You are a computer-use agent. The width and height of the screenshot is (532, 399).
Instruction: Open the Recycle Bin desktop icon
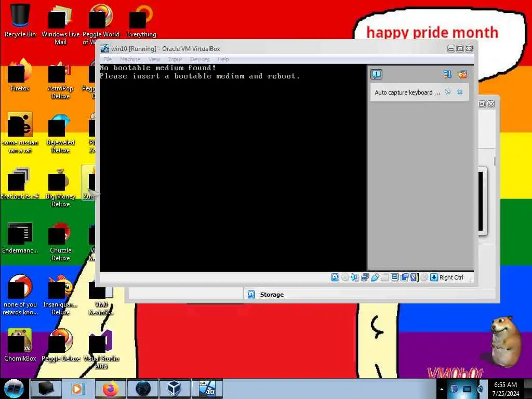[20, 20]
